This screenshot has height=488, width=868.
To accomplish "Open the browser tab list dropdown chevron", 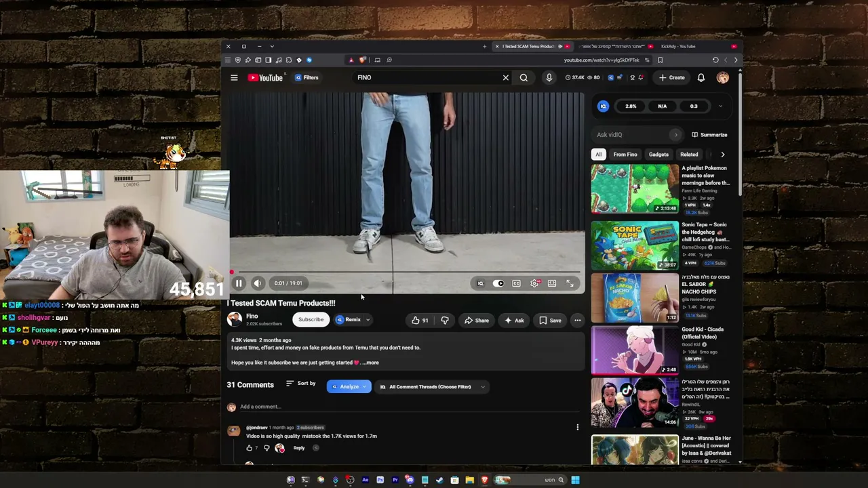I will click(271, 46).
